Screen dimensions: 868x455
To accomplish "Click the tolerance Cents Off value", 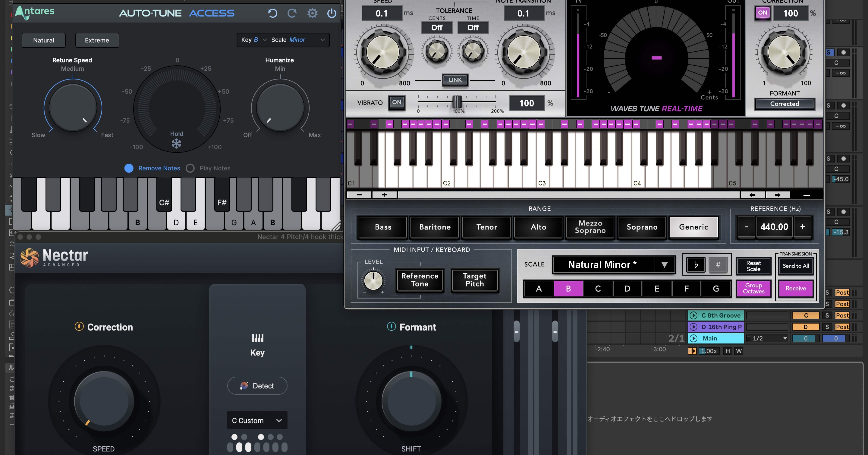I will [x=437, y=28].
